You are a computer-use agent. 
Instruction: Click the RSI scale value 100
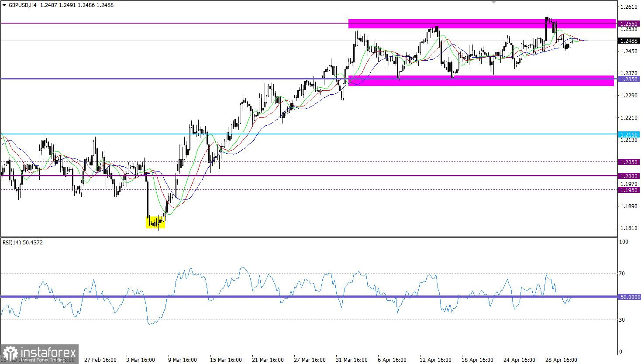624,242
